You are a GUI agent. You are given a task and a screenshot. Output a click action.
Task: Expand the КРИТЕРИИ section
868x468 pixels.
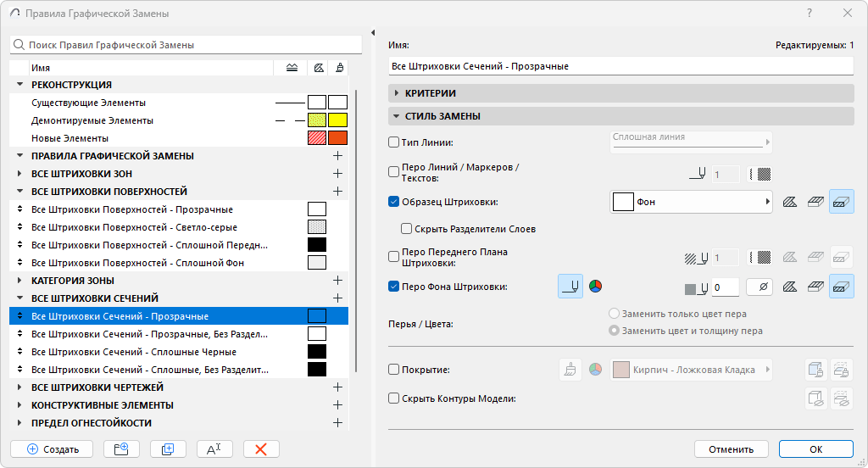click(396, 93)
